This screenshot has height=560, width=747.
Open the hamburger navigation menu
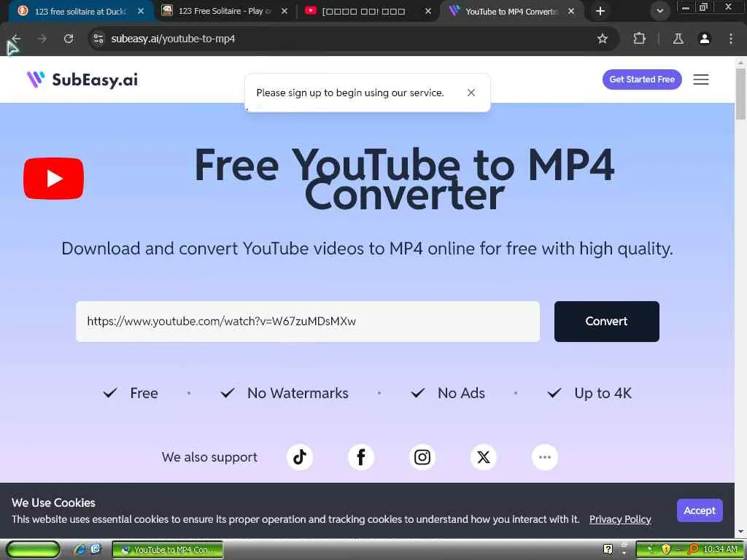(701, 79)
